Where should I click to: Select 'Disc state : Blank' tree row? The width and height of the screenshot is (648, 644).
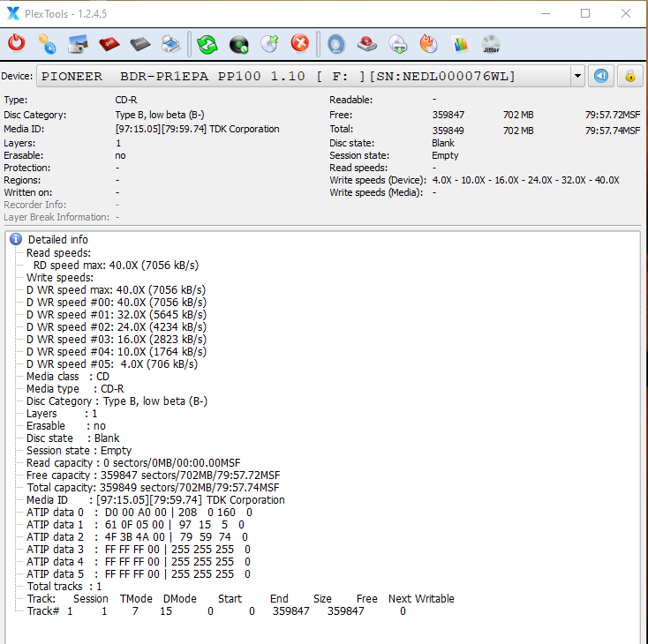[72, 438]
